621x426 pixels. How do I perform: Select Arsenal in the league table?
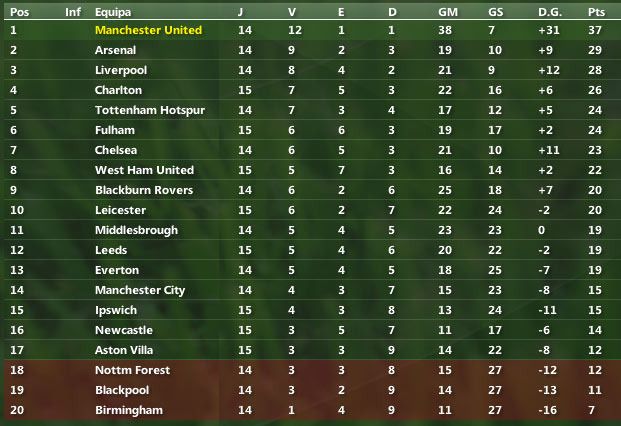coord(116,50)
